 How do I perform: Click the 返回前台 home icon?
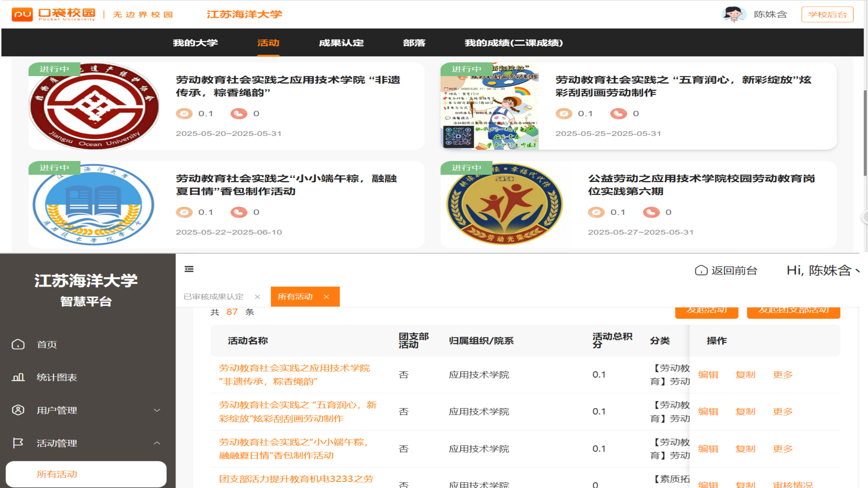701,270
